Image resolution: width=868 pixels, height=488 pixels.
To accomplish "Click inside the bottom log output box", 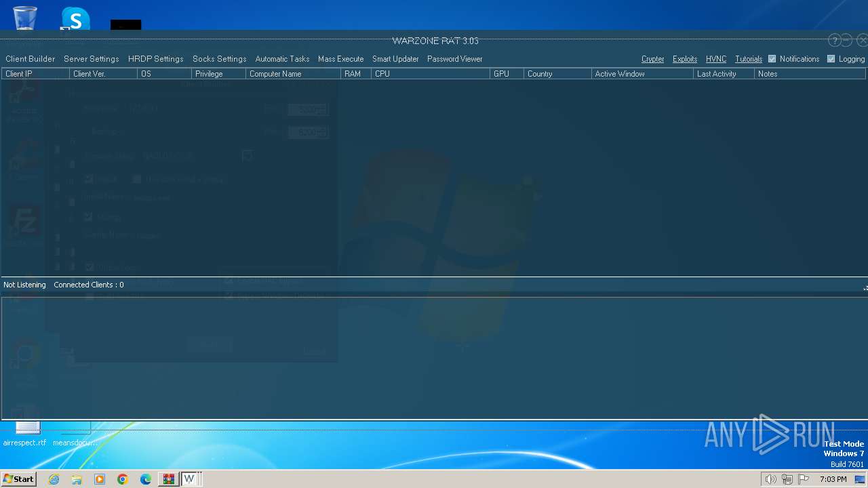I will [434, 358].
